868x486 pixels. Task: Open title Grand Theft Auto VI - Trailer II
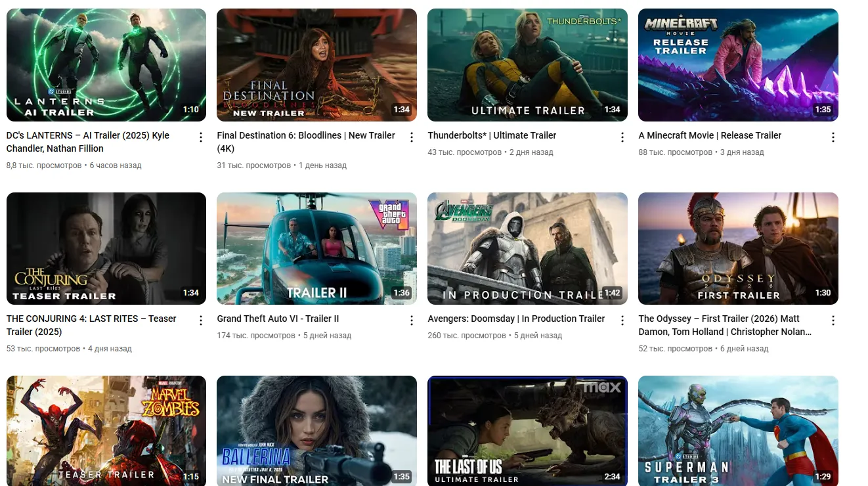(x=278, y=319)
